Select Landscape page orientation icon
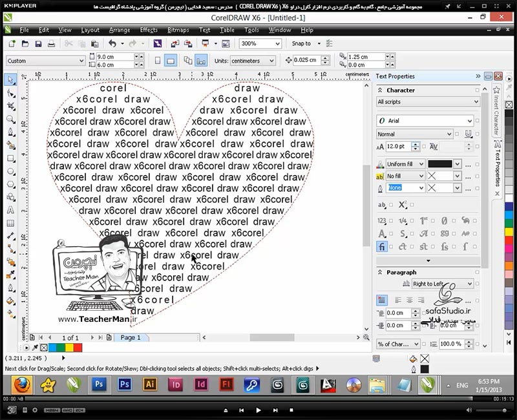517x420 pixels. coord(171,61)
